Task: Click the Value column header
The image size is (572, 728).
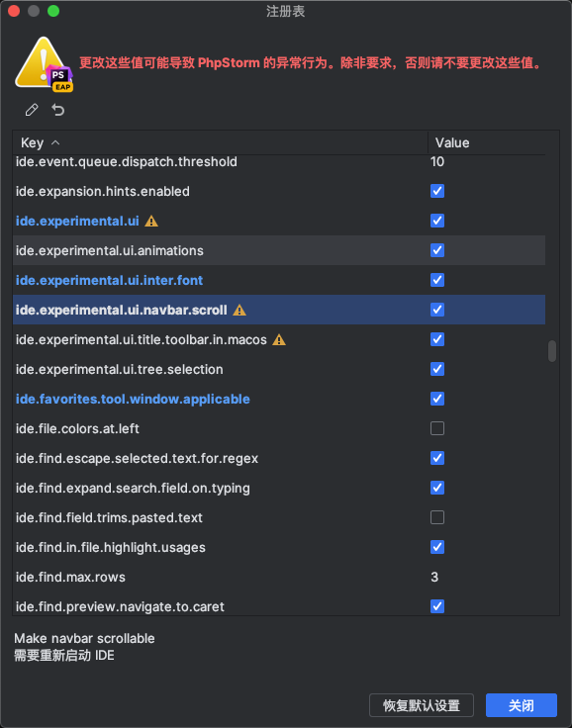Action: tap(487, 142)
